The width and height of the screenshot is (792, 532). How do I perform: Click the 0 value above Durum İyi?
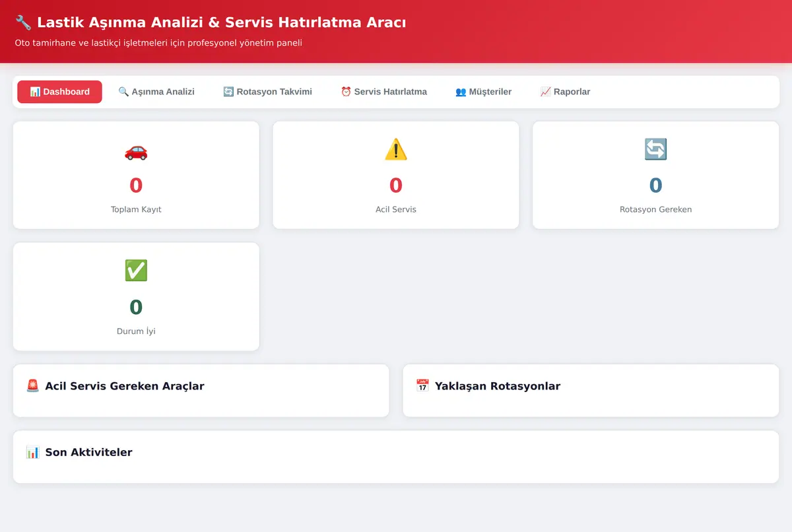coord(136,307)
